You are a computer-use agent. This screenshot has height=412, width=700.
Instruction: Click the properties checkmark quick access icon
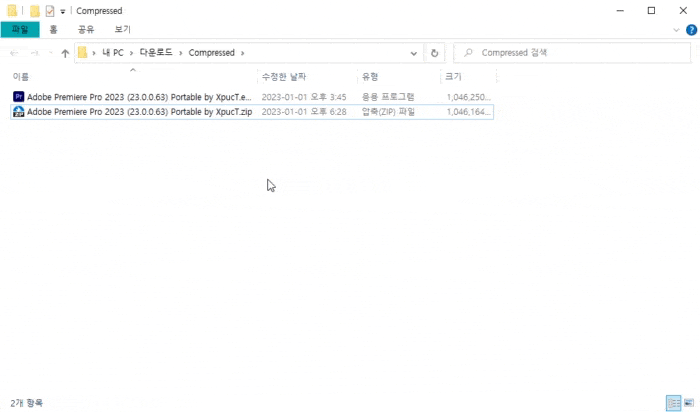pyautogui.click(x=50, y=11)
